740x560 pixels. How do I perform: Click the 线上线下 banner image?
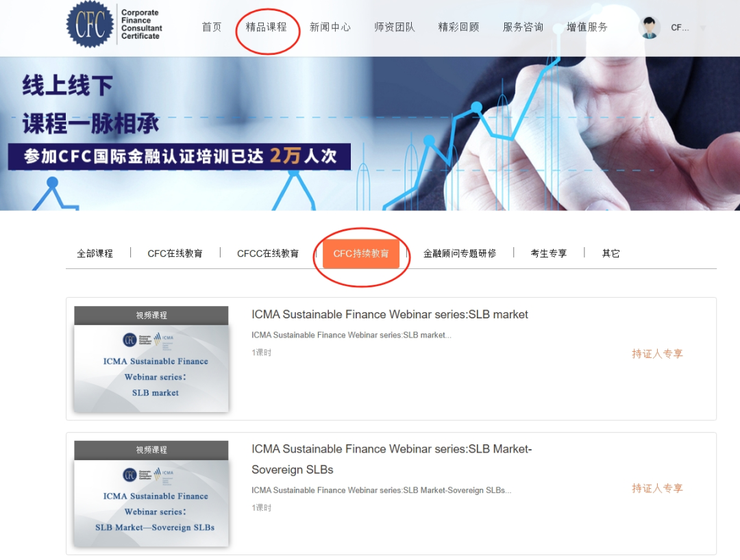370,134
